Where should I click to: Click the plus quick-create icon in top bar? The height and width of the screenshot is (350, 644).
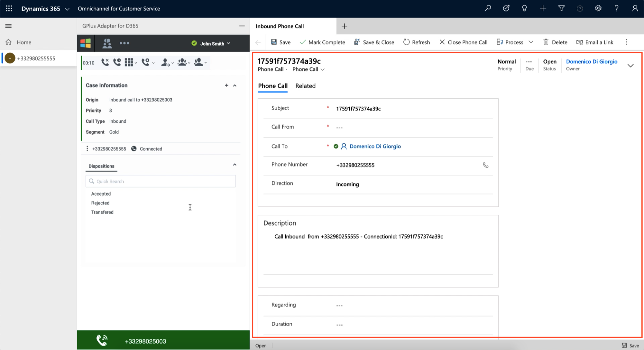click(x=543, y=8)
